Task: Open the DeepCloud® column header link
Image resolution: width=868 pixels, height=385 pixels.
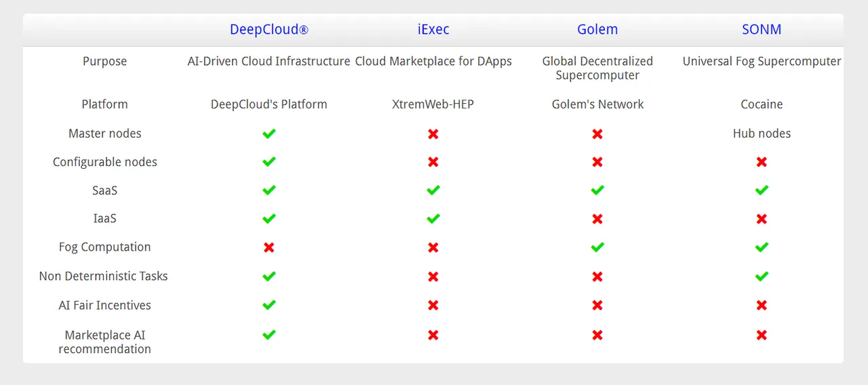Action: coord(269,30)
